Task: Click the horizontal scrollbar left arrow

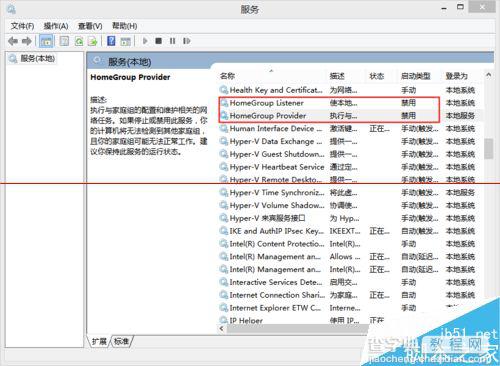Action: click(x=222, y=329)
